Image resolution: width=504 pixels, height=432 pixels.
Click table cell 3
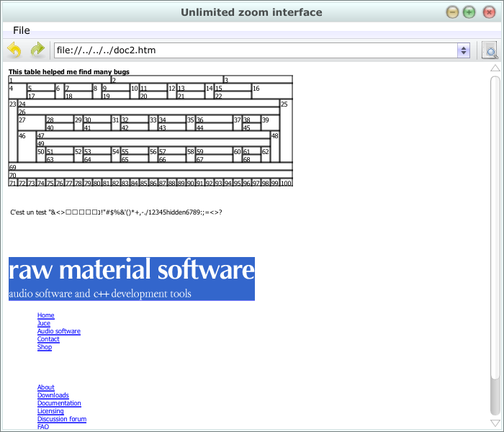point(258,80)
